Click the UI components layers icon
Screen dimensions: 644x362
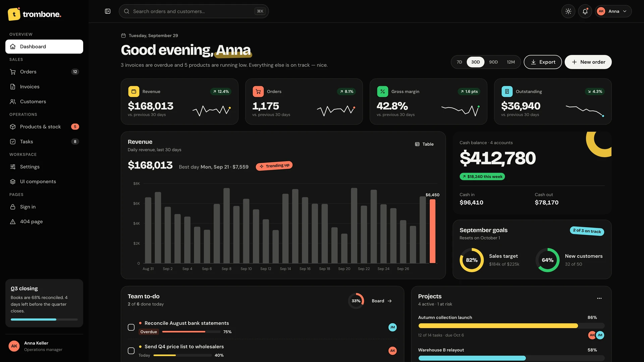click(x=13, y=182)
